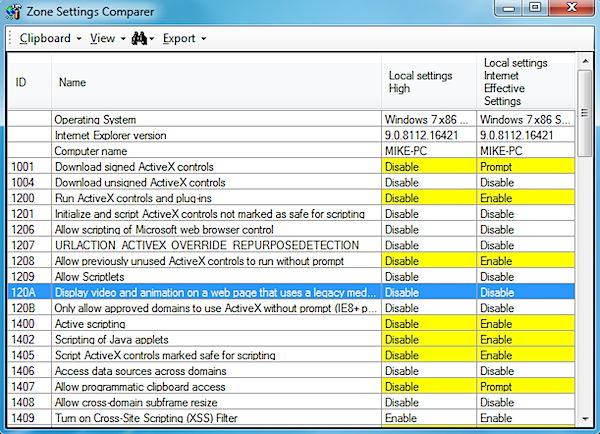
Task: Click the Local settings High column header
Action: 429,82
